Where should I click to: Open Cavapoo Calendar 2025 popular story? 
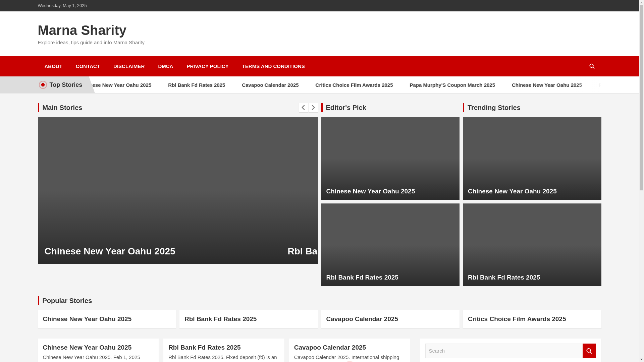362,319
